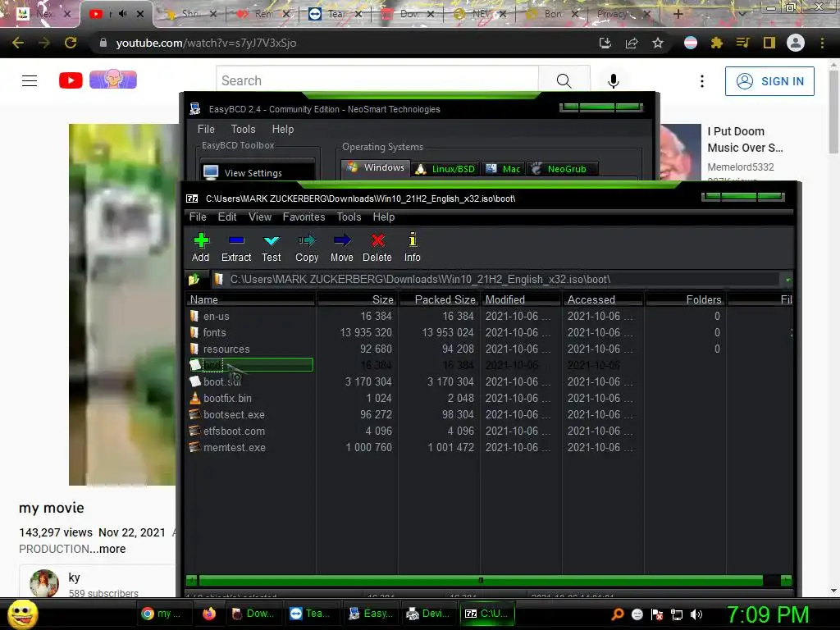The width and height of the screenshot is (840, 630).
Task: Open the 7-Zip Tools menu
Action: [349, 217]
